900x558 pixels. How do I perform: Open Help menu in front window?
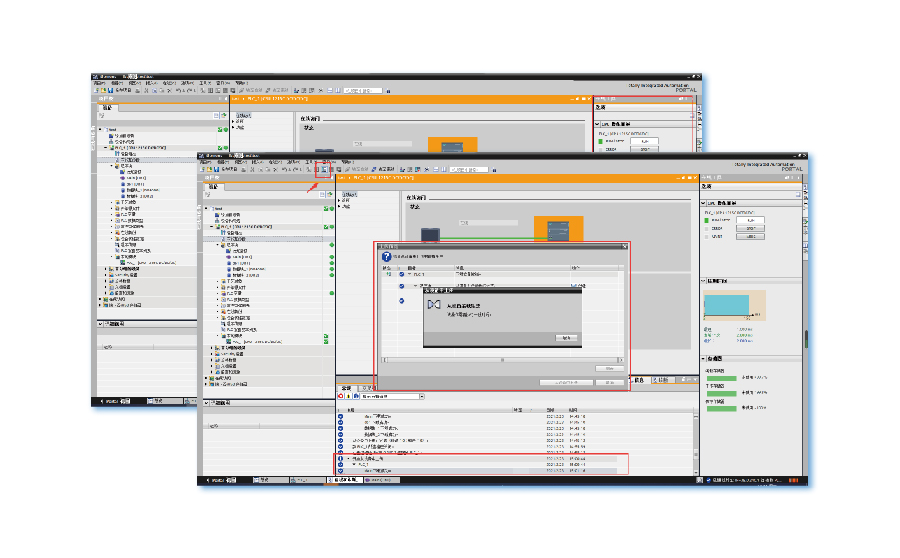(x=347, y=162)
